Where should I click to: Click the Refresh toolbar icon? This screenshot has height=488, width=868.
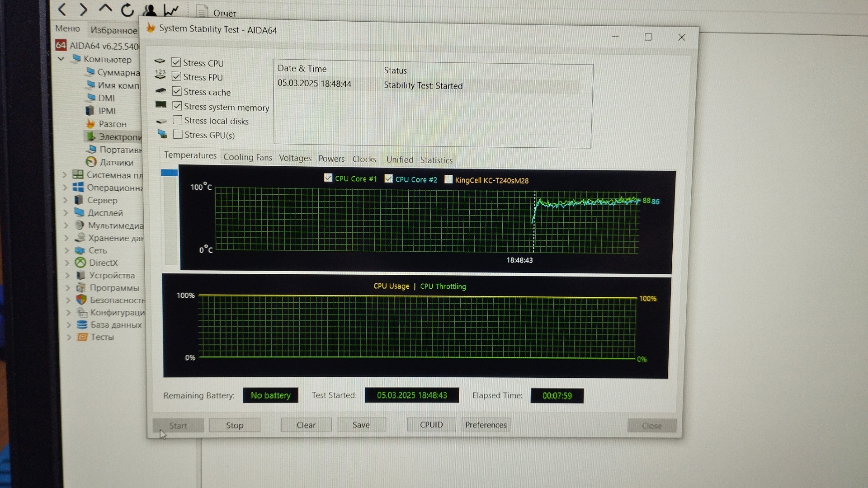(127, 9)
